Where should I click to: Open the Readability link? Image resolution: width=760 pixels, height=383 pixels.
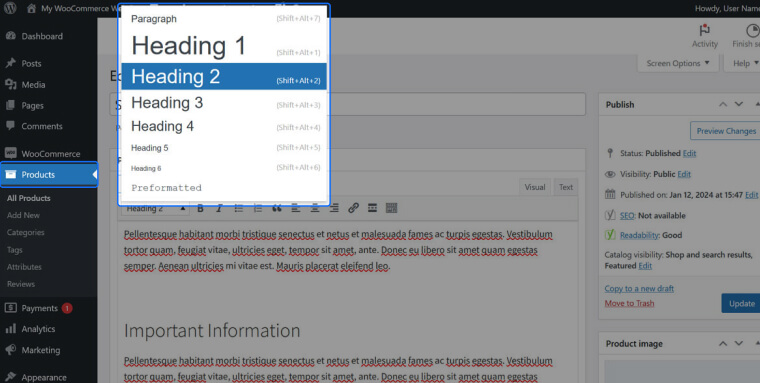[639, 235]
